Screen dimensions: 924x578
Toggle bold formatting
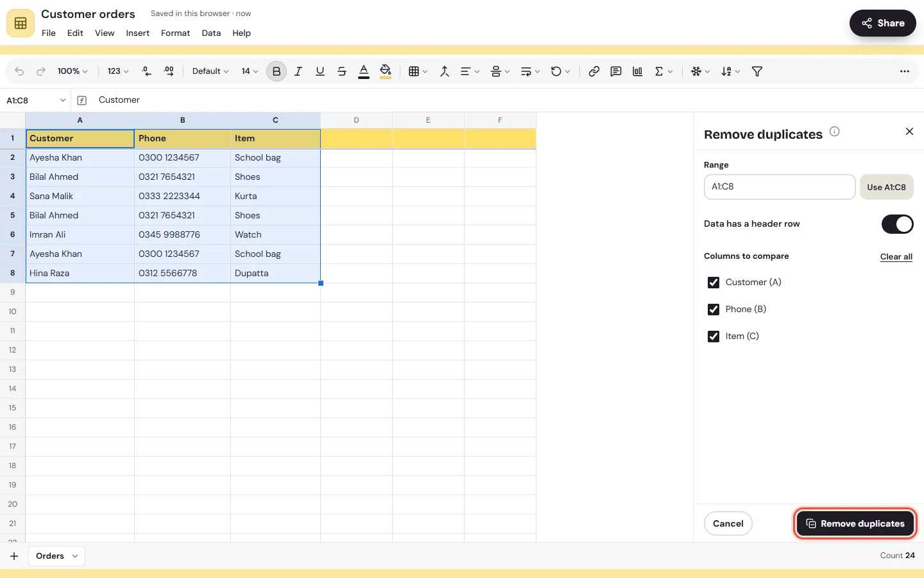click(x=277, y=71)
